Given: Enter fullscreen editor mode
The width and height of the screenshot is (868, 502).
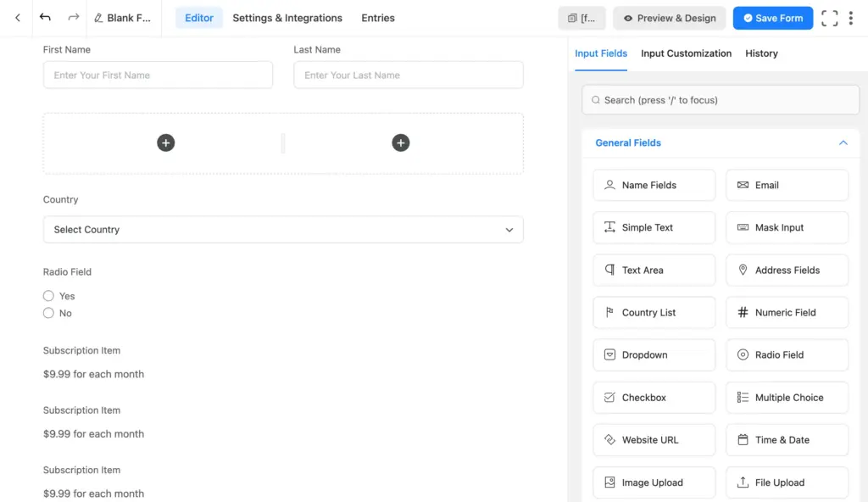Looking at the screenshot, I should click(829, 18).
